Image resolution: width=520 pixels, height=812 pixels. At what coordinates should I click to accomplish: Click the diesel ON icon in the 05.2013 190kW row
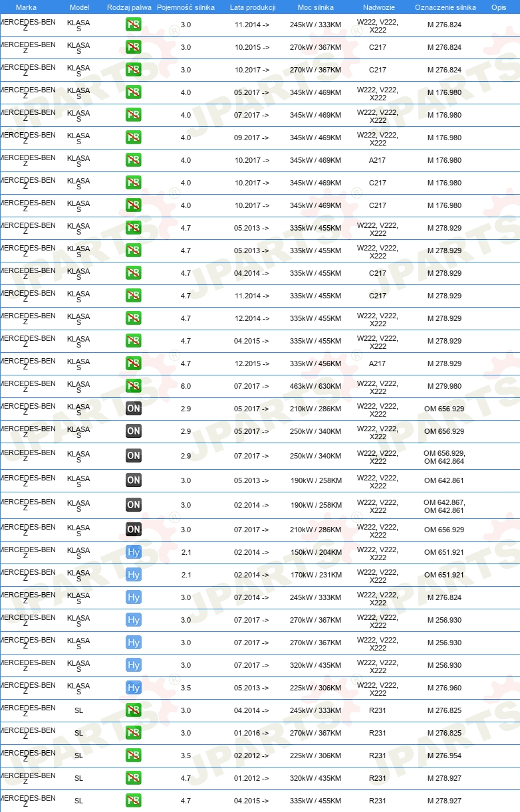point(134,480)
